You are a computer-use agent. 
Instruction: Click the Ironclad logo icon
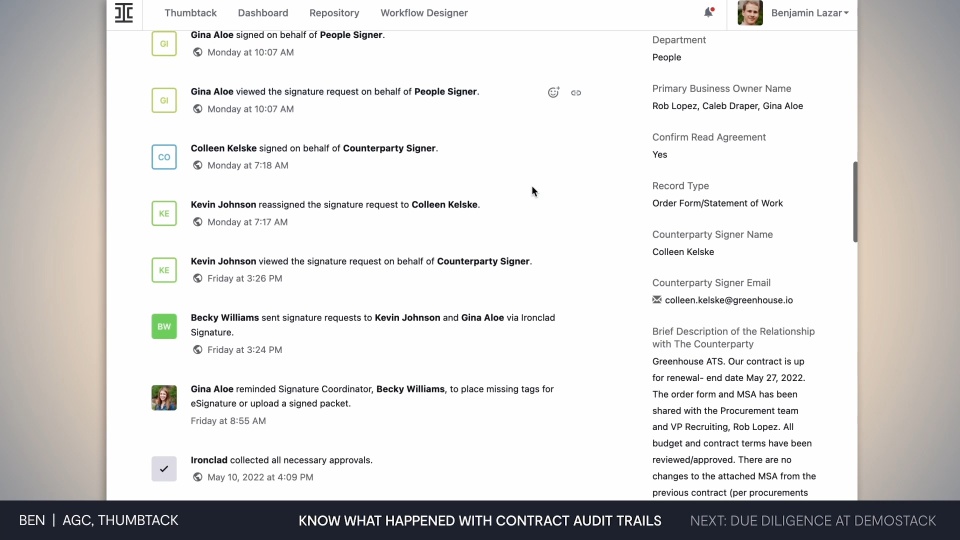(x=124, y=13)
